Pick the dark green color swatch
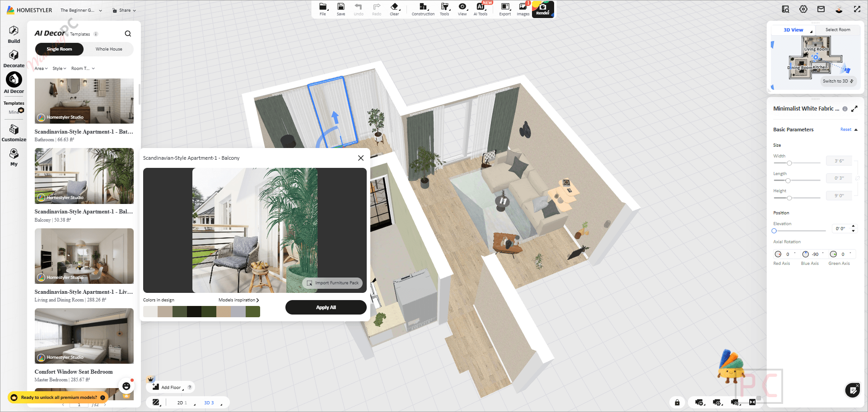This screenshot has height=412, width=868. point(209,311)
